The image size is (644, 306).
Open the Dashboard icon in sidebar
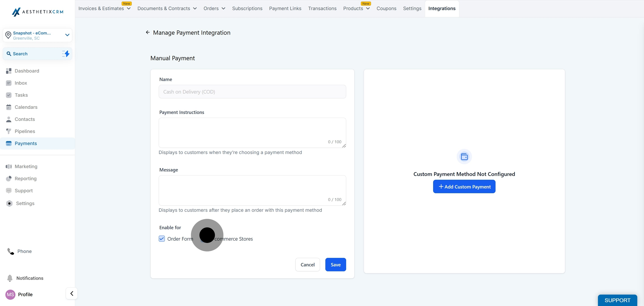tap(9, 71)
